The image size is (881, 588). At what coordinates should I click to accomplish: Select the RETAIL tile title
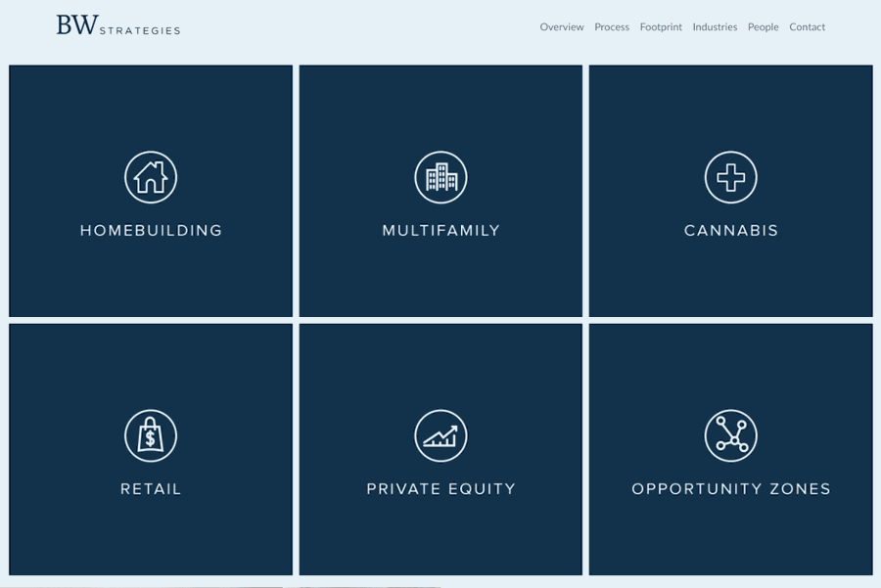(151, 488)
